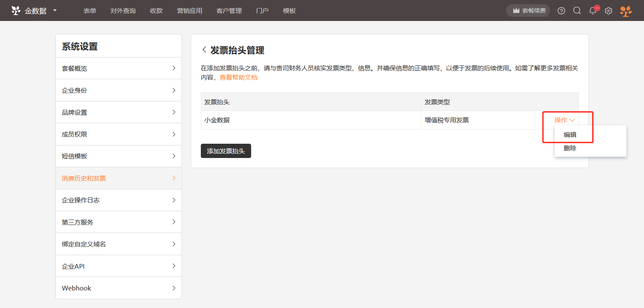Open 企业操作日志 in the sidebar

(119, 200)
